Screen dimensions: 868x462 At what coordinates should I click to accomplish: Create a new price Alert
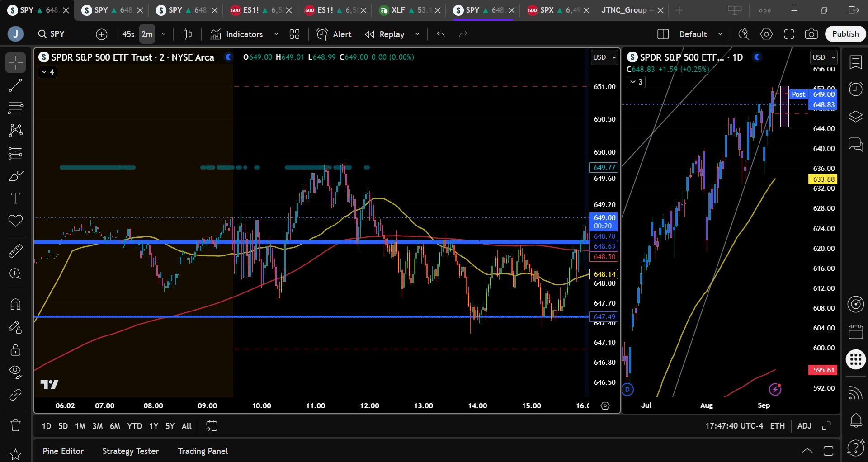(x=335, y=34)
